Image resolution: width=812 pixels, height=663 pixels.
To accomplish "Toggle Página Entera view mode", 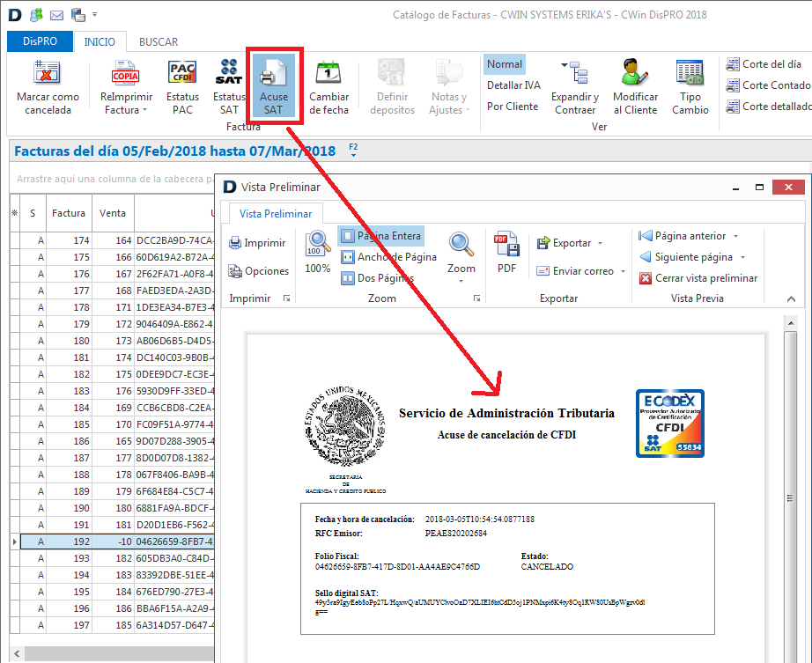I will point(380,236).
